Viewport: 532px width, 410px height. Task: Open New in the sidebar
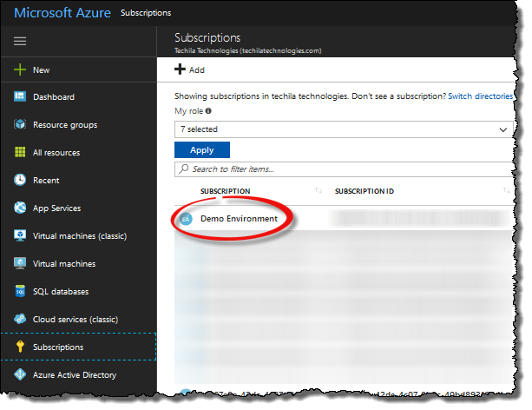(x=78, y=69)
